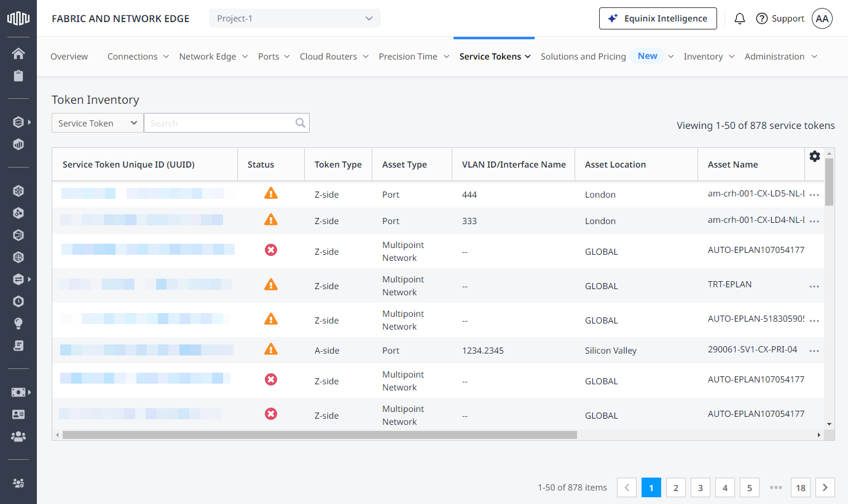Go to page 5
Image resolution: width=848 pixels, height=504 pixels.
750,487
